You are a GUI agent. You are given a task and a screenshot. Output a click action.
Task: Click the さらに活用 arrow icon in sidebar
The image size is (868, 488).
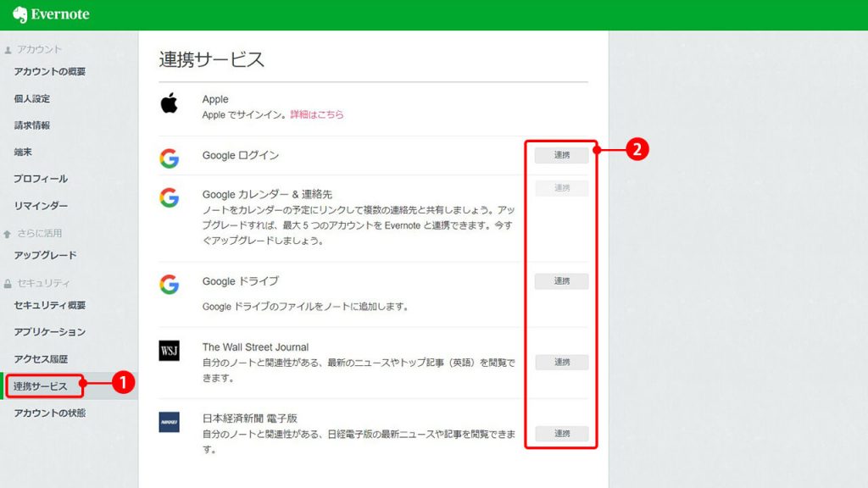7,234
